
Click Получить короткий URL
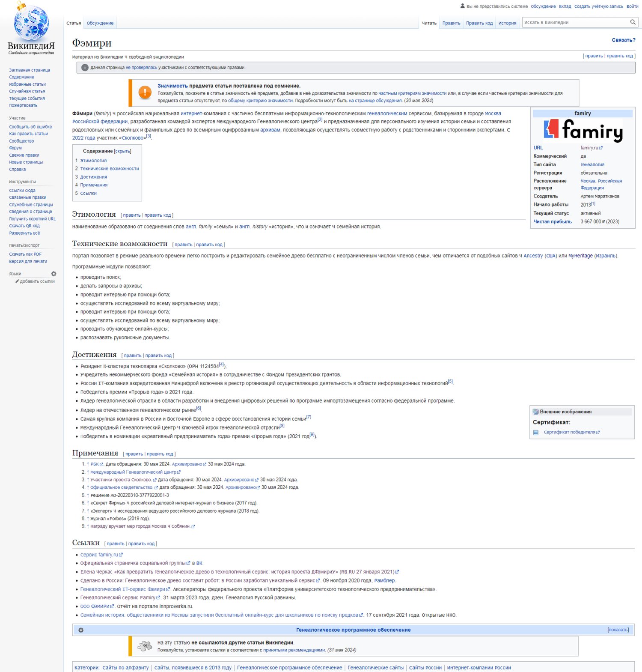pos(33,219)
